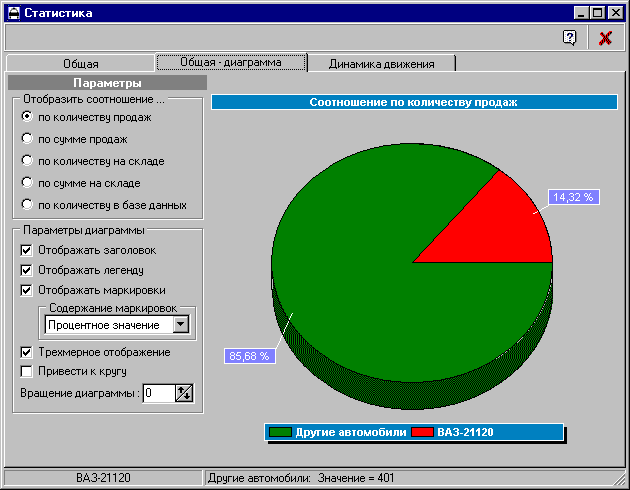Click green legend swatch for Другие автомобили
The height and width of the screenshot is (490, 630).
click(x=280, y=432)
